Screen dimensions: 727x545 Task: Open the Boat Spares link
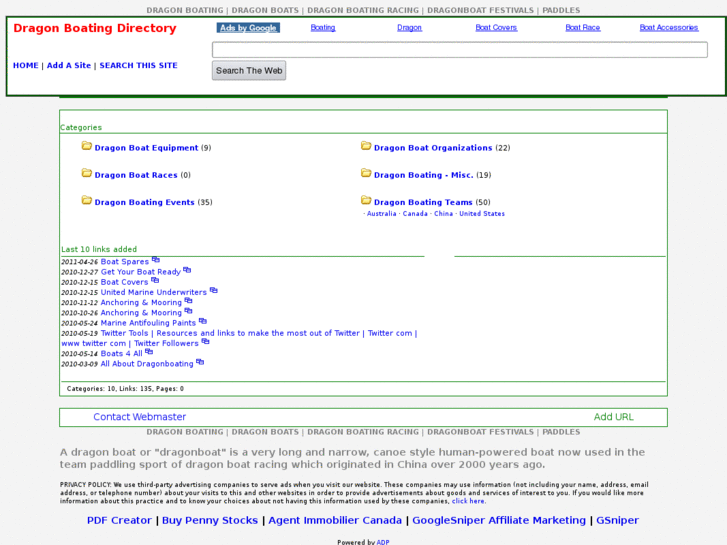pyautogui.click(x=125, y=262)
